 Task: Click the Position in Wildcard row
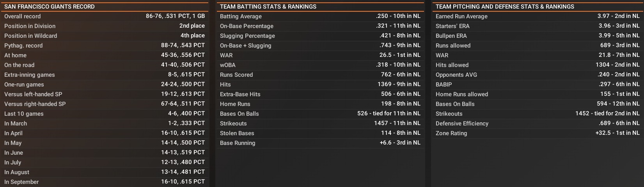point(104,36)
